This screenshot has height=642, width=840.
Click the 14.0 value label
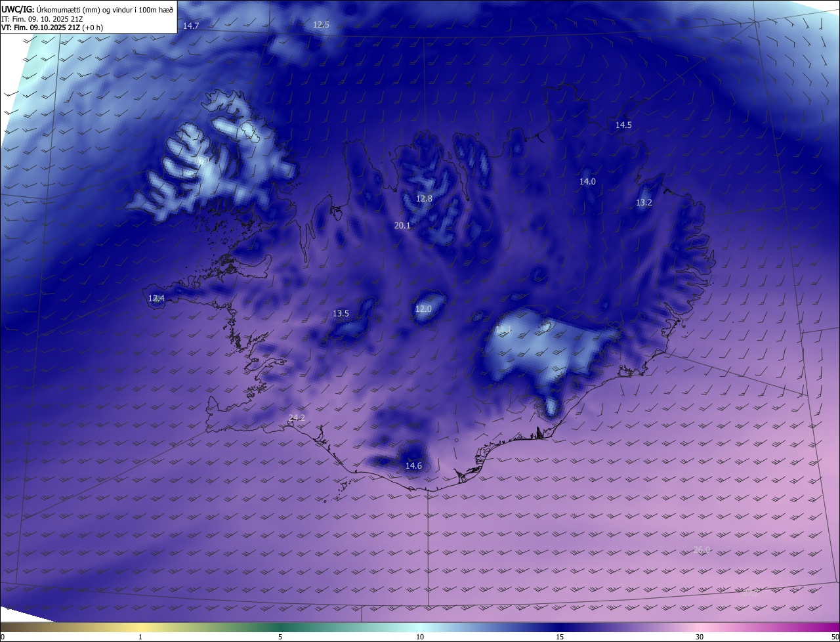click(587, 181)
